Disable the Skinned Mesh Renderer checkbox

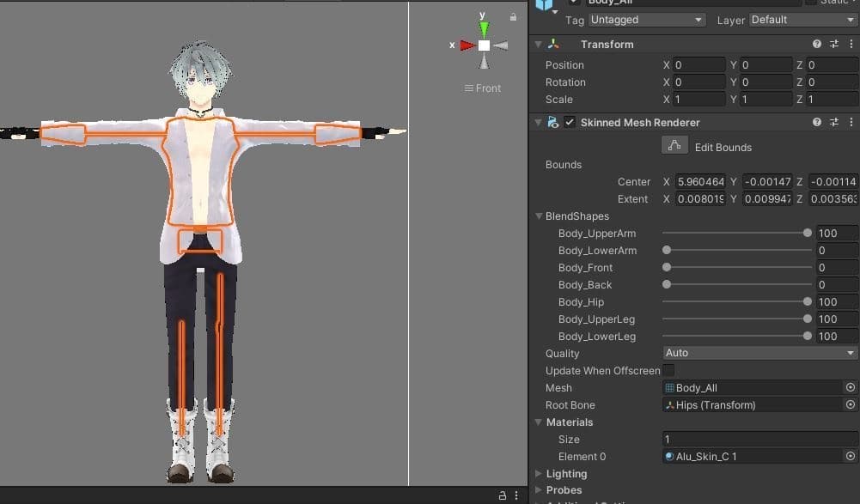click(570, 123)
